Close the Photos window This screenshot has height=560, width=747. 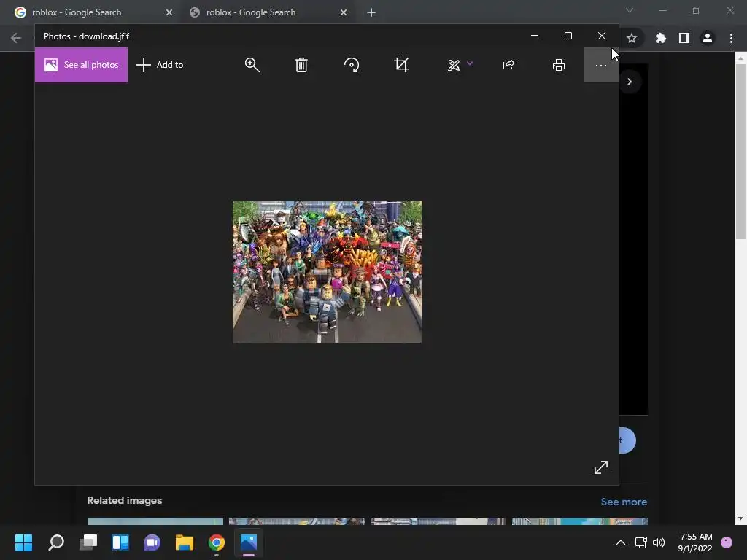click(602, 36)
